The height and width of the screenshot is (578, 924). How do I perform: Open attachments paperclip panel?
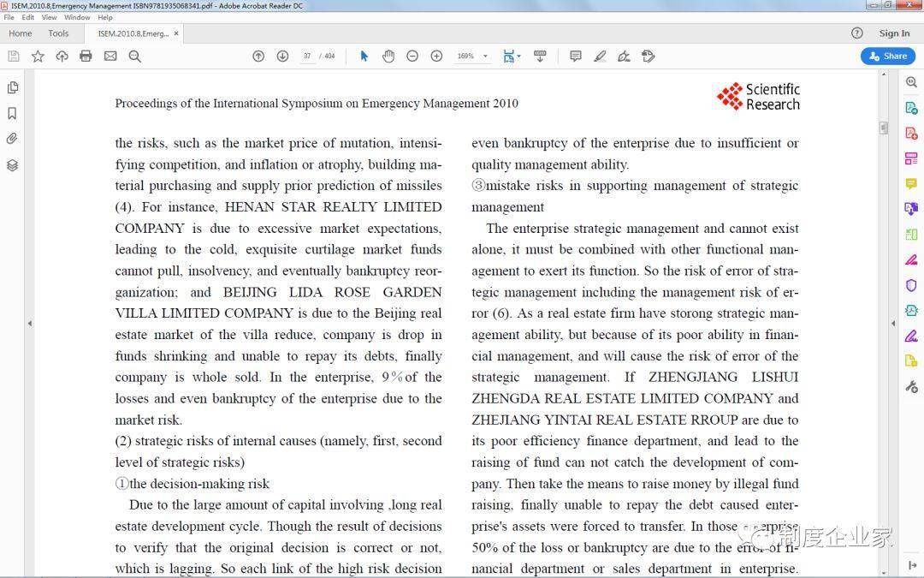[12, 139]
